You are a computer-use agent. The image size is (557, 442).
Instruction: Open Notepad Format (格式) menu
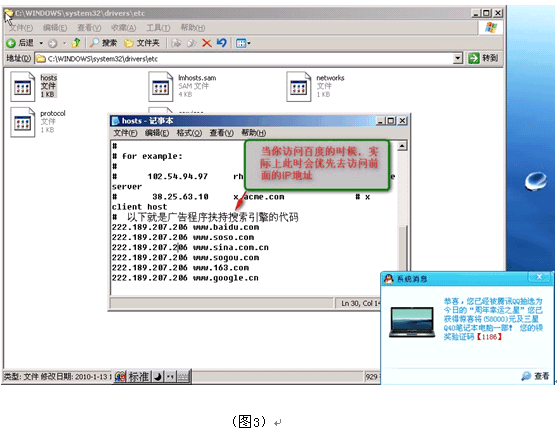189,133
